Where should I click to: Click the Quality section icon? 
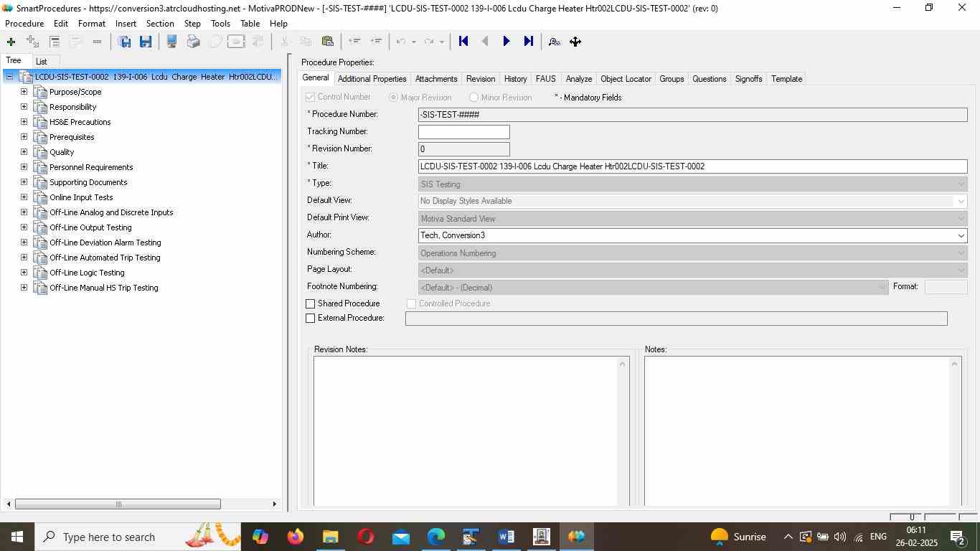(x=40, y=152)
